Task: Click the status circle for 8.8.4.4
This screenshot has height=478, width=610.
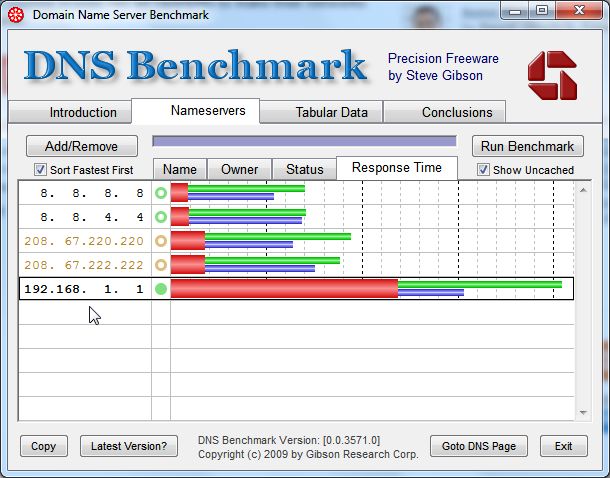Action: [x=161, y=217]
